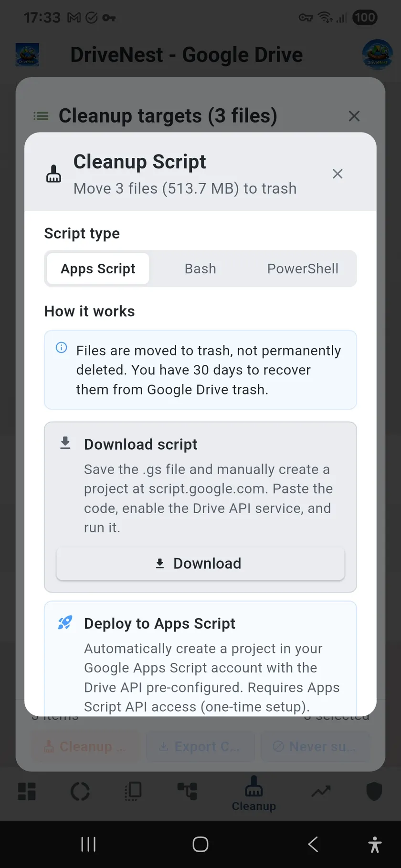Click the dimmed Cleanup button behind dialog
Viewport: 401px width, 868px height.
(85, 746)
